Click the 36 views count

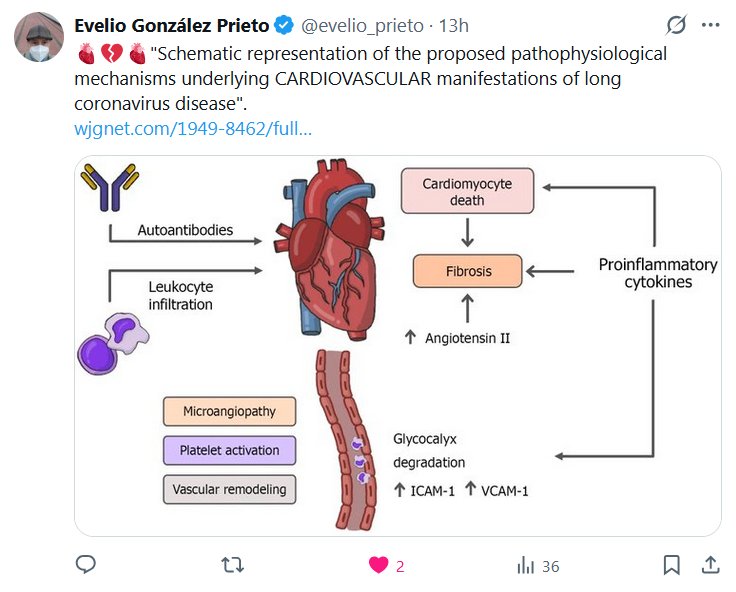(550, 566)
